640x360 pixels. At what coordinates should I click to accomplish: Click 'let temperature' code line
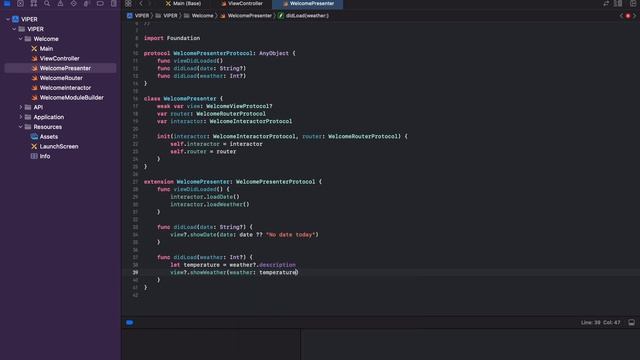(x=233, y=265)
